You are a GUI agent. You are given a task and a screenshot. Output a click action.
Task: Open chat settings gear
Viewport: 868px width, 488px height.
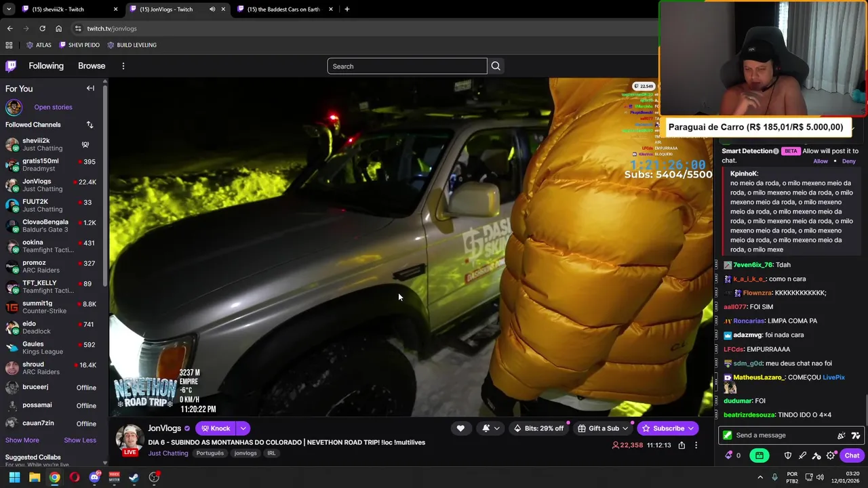(831, 455)
